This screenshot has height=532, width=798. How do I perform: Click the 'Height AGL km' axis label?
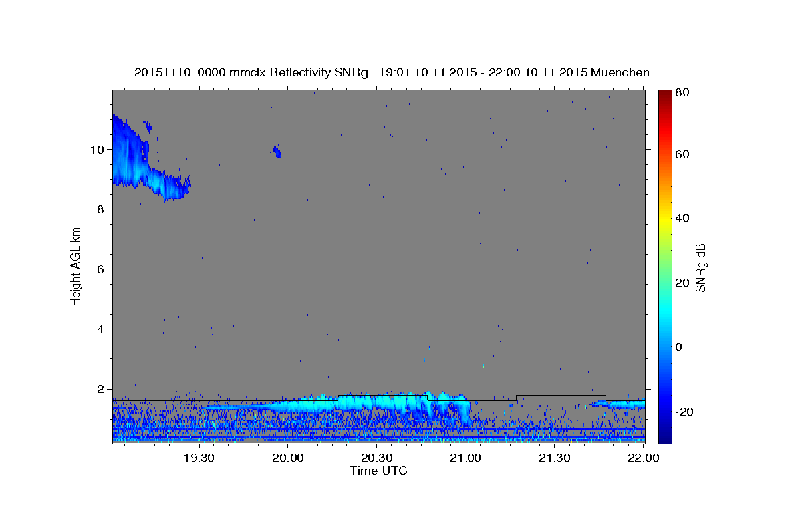[76, 266]
